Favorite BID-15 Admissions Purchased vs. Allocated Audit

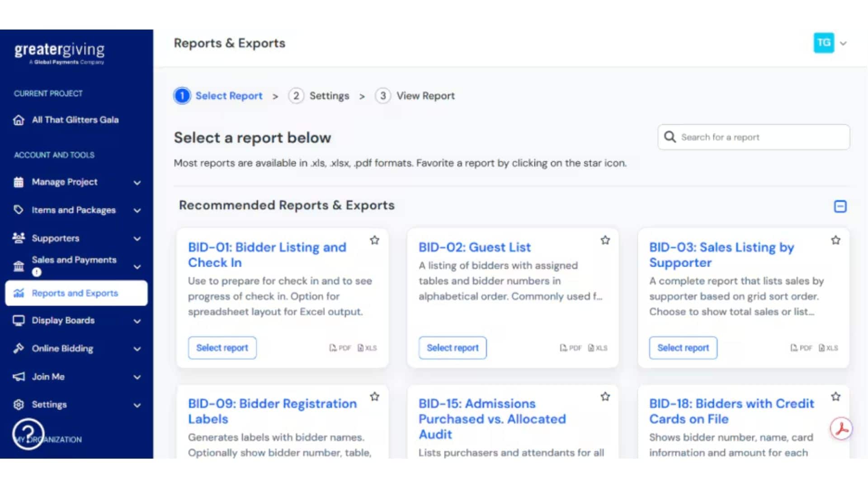click(x=605, y=397)
